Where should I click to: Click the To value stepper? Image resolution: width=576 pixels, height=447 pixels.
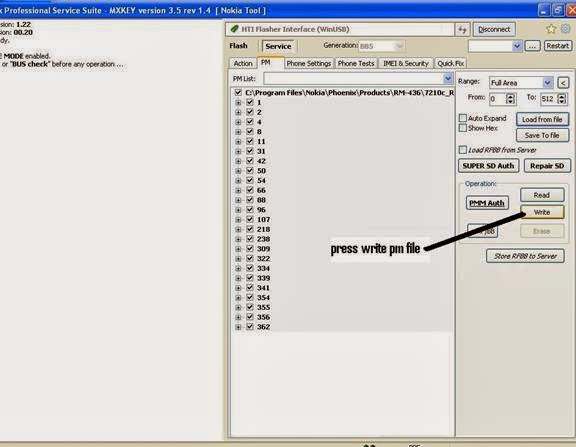click(561, 98)
